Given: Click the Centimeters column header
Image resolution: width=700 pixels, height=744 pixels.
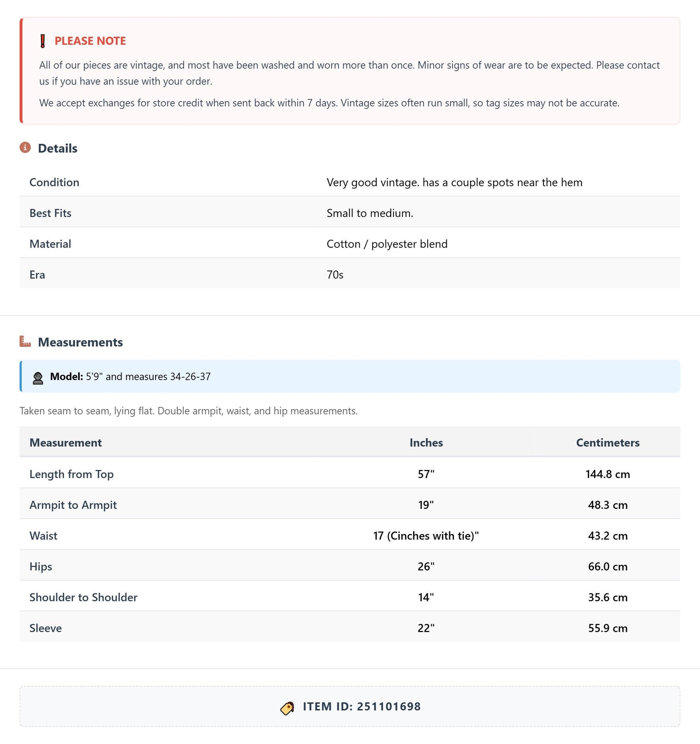Looking at the screenshot, I should pos(608,443).
